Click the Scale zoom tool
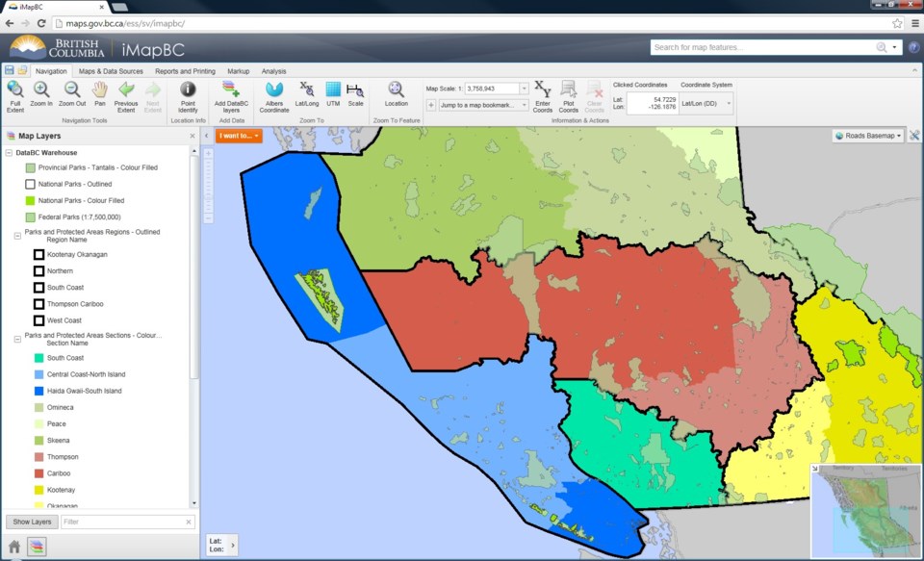Screen dimensions: 924x561 pos(355,94)
